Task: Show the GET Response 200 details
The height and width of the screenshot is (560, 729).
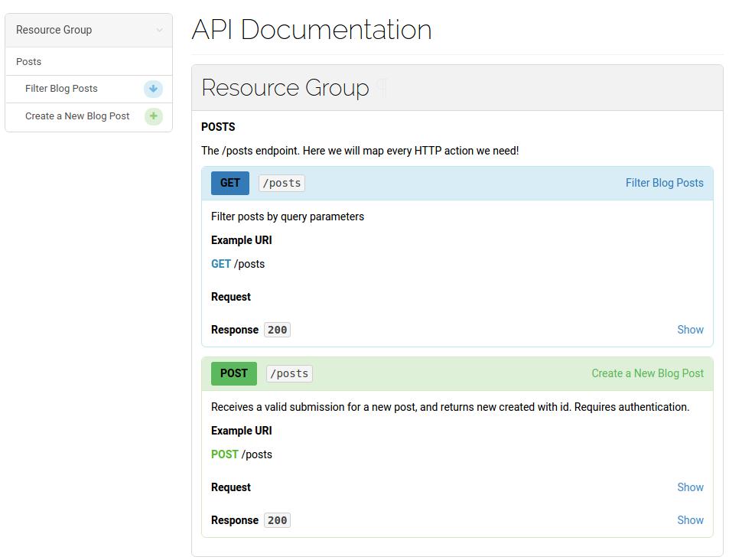Action: tap(690, 330)
